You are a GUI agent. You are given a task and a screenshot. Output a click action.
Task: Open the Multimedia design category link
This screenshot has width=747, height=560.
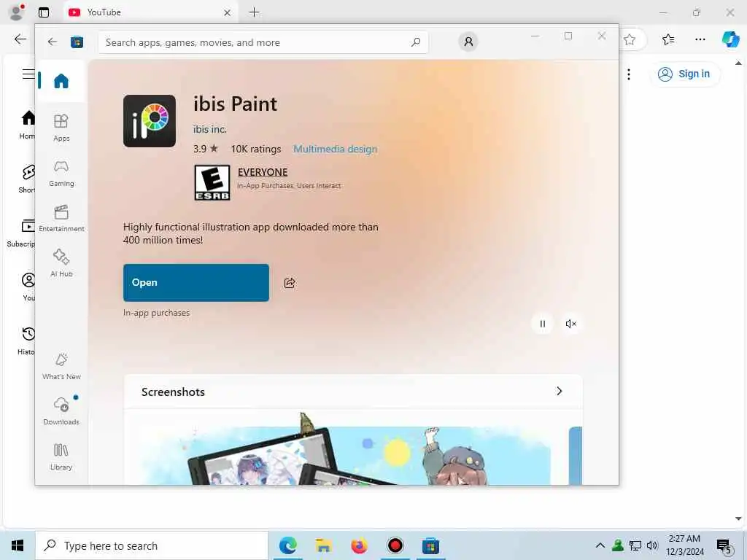tap(335, 149)
